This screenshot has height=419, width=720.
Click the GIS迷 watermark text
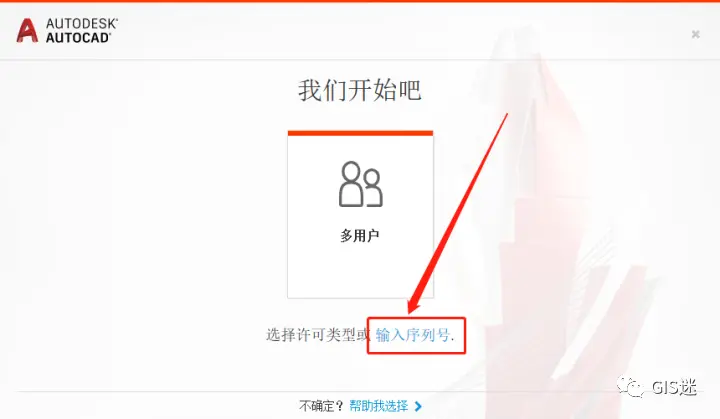point(674,388)
